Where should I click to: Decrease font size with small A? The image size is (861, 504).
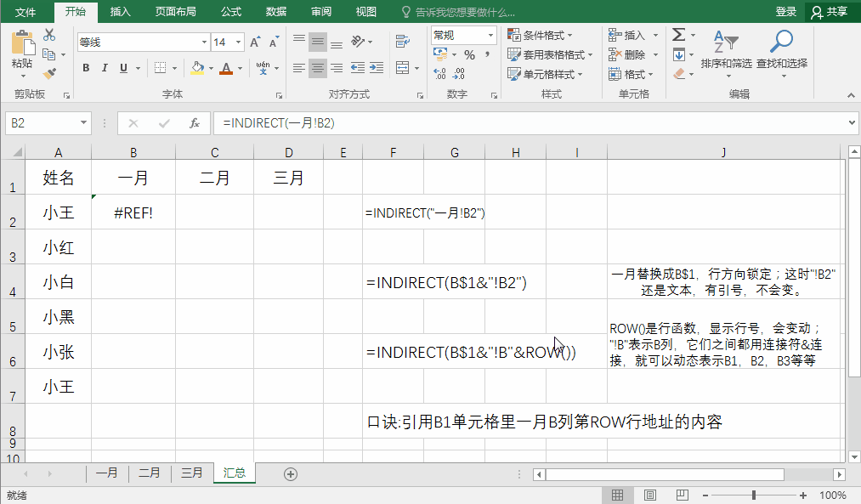(x=274, y=42)
